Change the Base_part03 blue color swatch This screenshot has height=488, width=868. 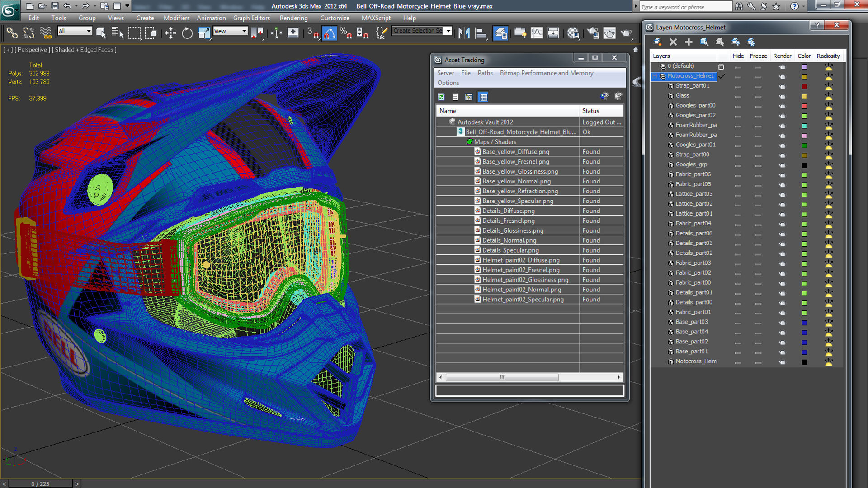(804, 323)
